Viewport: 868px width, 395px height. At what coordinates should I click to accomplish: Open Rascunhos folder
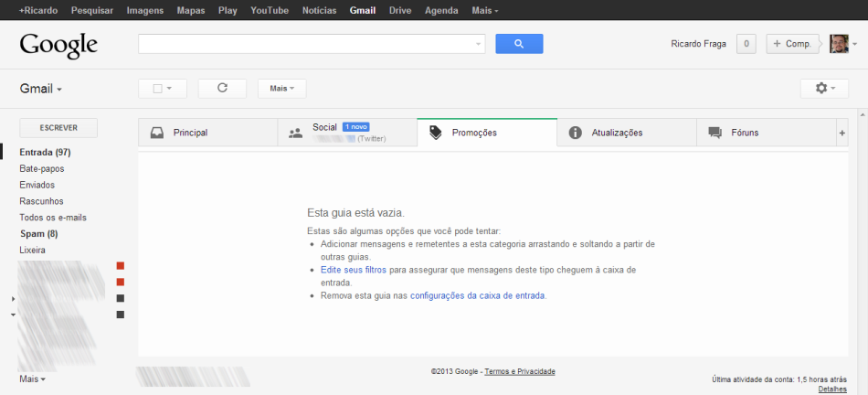[41, 201]
